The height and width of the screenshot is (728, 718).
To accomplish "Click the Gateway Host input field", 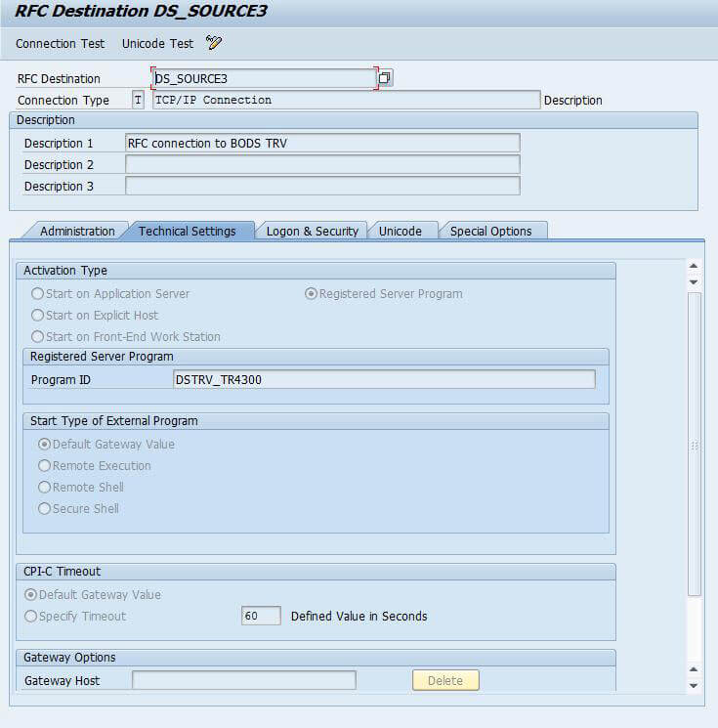I will click(243, 680).
